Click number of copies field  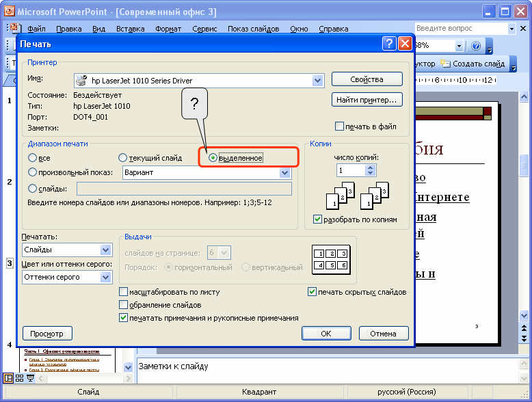(x=351, y=170)
